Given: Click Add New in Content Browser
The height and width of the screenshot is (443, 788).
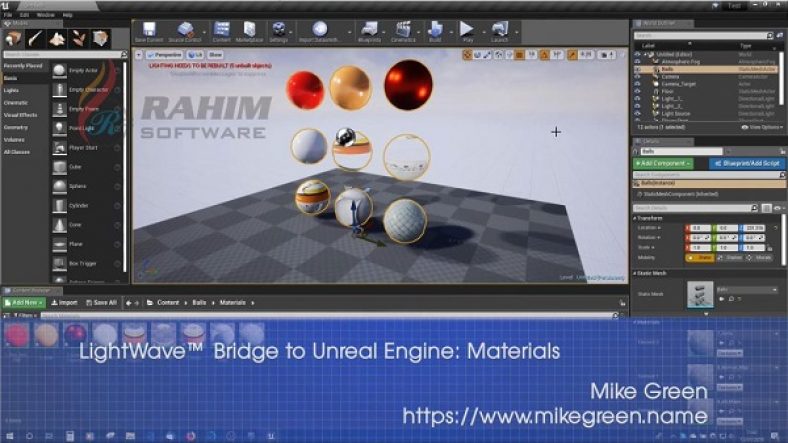Looking at the screenshot, I should 24,302.
